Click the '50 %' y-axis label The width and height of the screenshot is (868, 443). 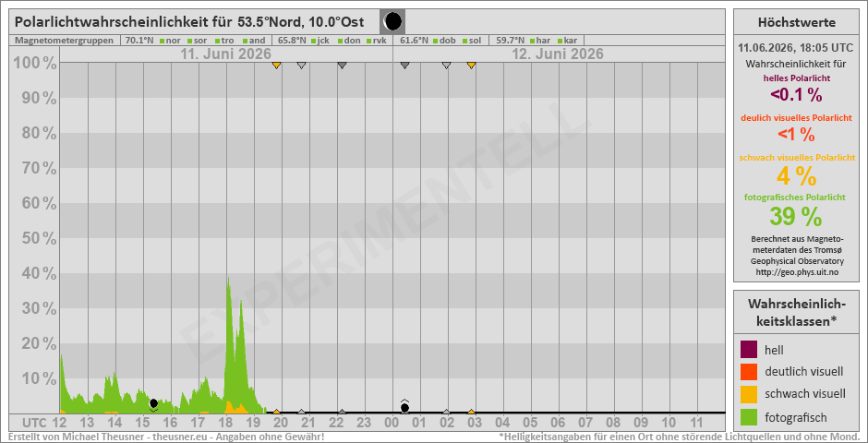pos(39,238)
